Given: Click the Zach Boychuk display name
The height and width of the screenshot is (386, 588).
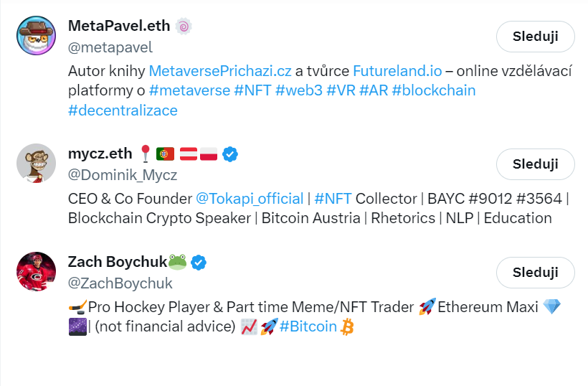Looking at the screenshot, I should coord(117,262).
